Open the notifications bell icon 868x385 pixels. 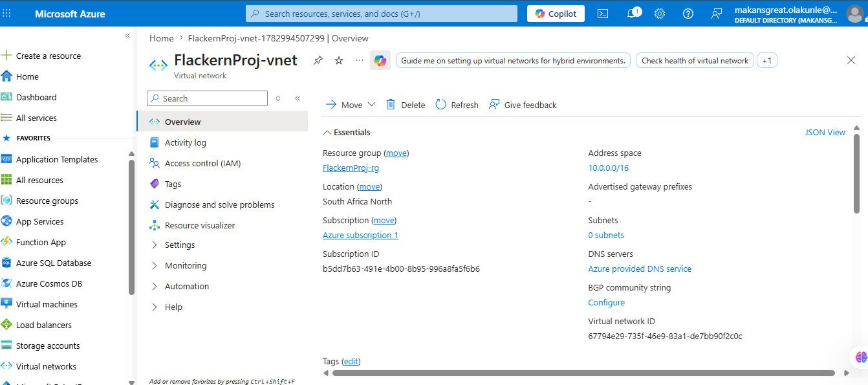[632, 14]
